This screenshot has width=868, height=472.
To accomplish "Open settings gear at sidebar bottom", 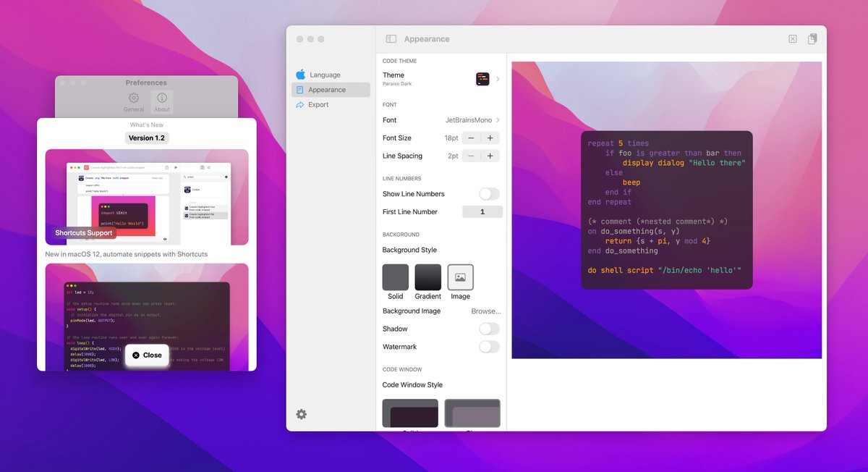I will click(302, 414).
